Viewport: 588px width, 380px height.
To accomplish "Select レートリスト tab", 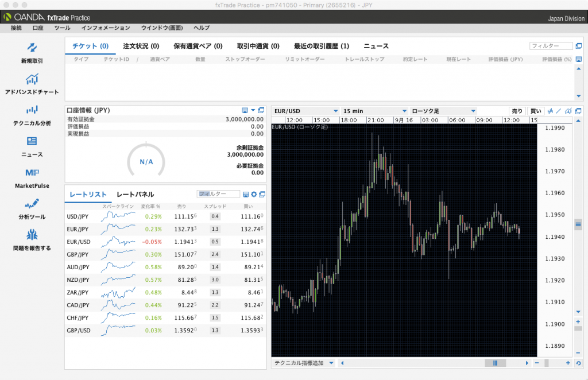I will tap(88, 194).
